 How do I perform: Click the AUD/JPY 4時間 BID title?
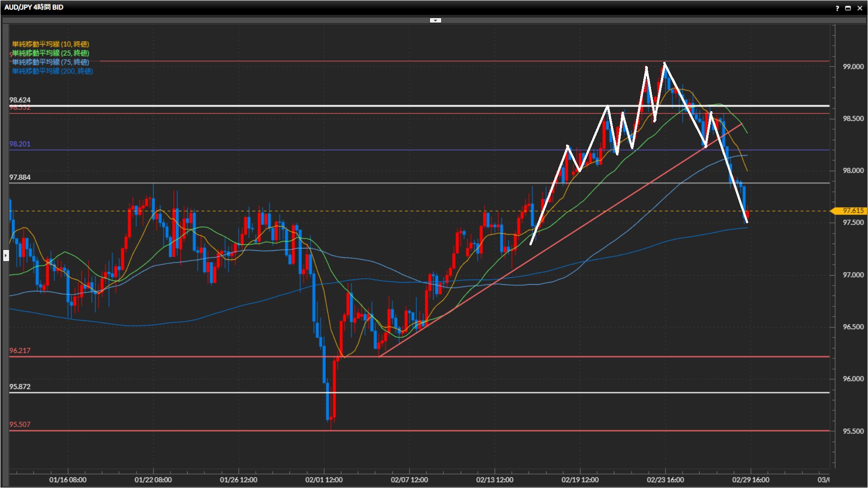coord(34,7)
